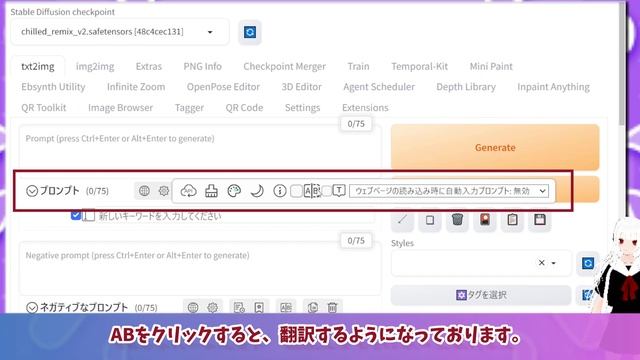Open the Checkpoint Merger tab
Screen dimensions: 640x360
tap(284, 66)
